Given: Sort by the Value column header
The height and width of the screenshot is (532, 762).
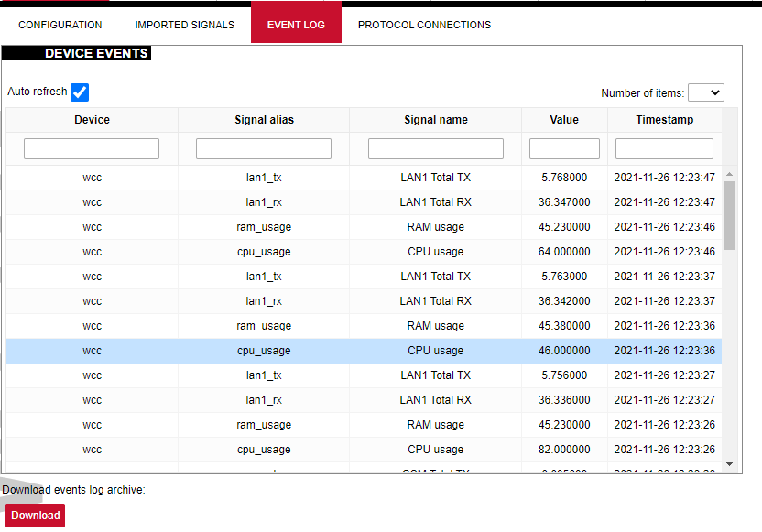Looking at the screenshot, I should [x=564, y=120].
